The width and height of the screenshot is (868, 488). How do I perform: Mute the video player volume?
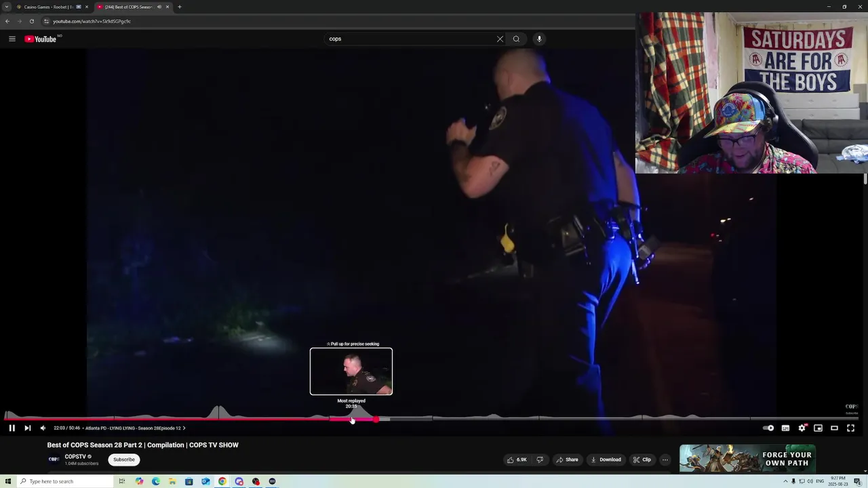[x=43, y=428]
